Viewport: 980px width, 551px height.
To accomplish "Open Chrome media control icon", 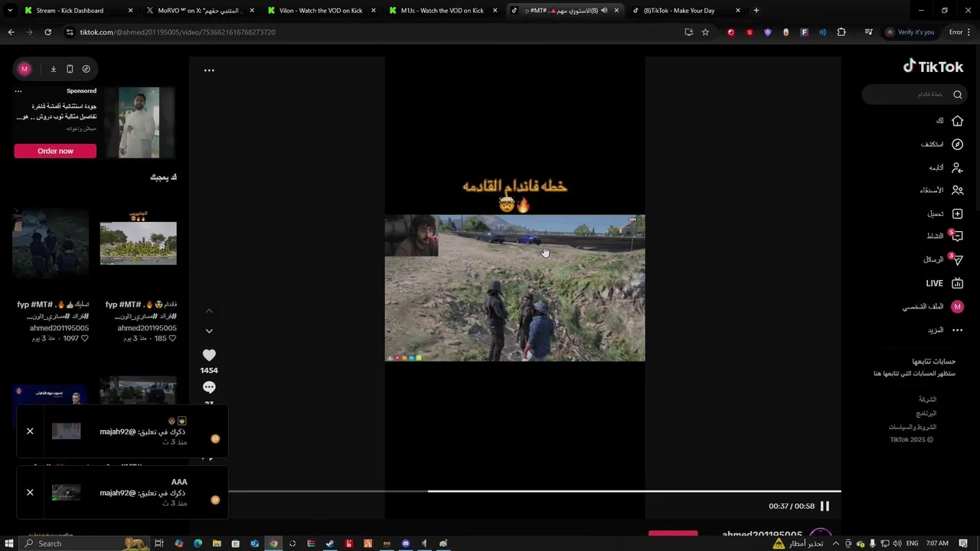I will point(868,32).
